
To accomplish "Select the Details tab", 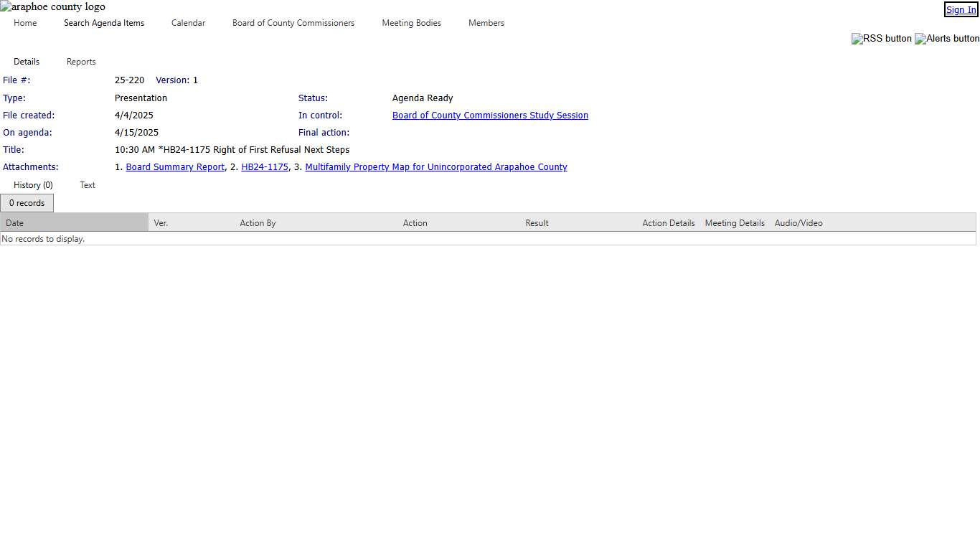I will click(x=27, y=62).
